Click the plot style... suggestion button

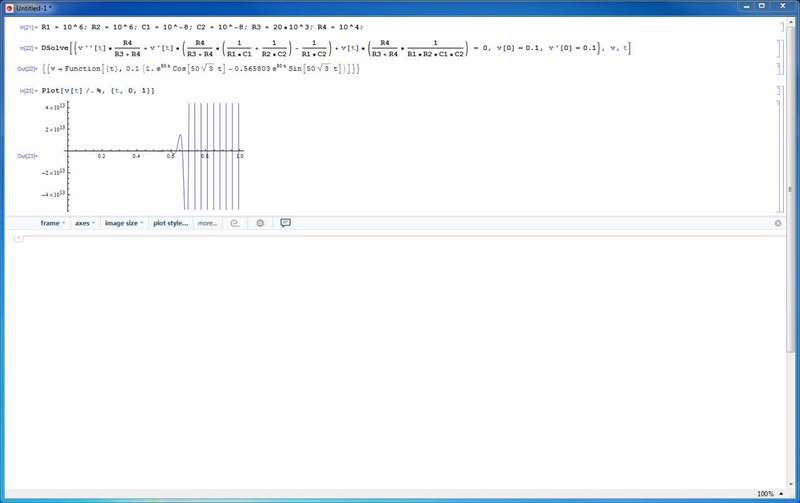[170, 223]
